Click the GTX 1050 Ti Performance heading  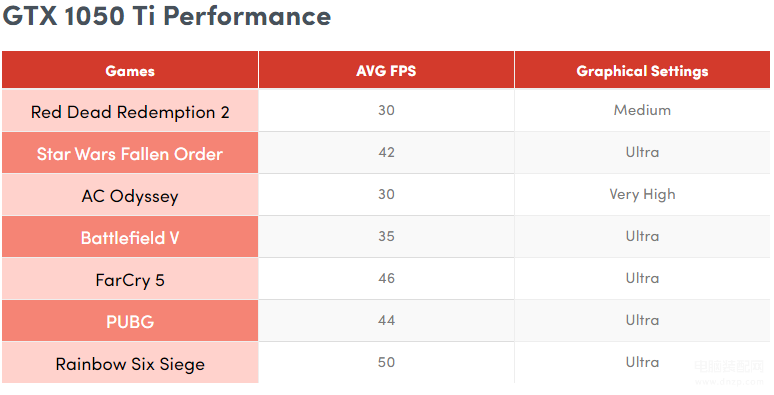coord(167,16)
